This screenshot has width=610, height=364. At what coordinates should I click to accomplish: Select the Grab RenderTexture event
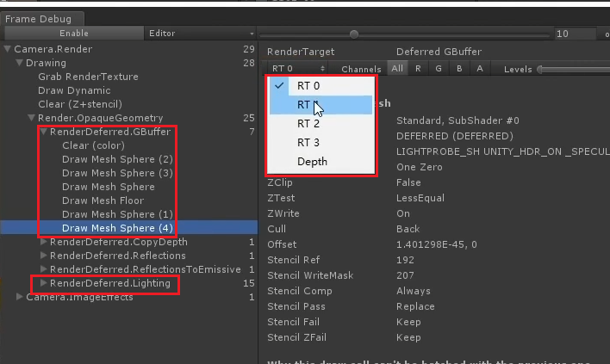[88, 77]
